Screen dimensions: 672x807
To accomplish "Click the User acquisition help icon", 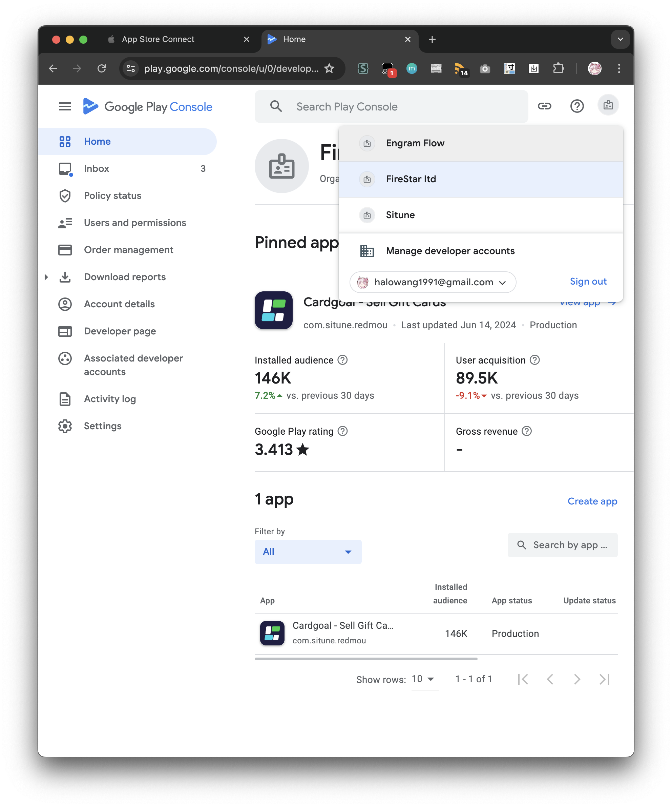I will (534, 360).
